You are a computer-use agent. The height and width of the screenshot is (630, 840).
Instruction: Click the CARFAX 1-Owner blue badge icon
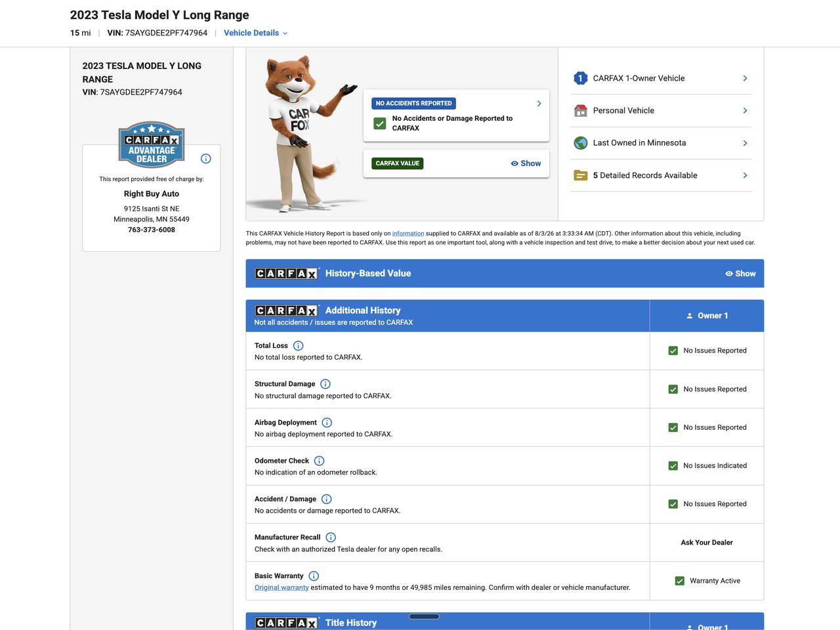580,78
